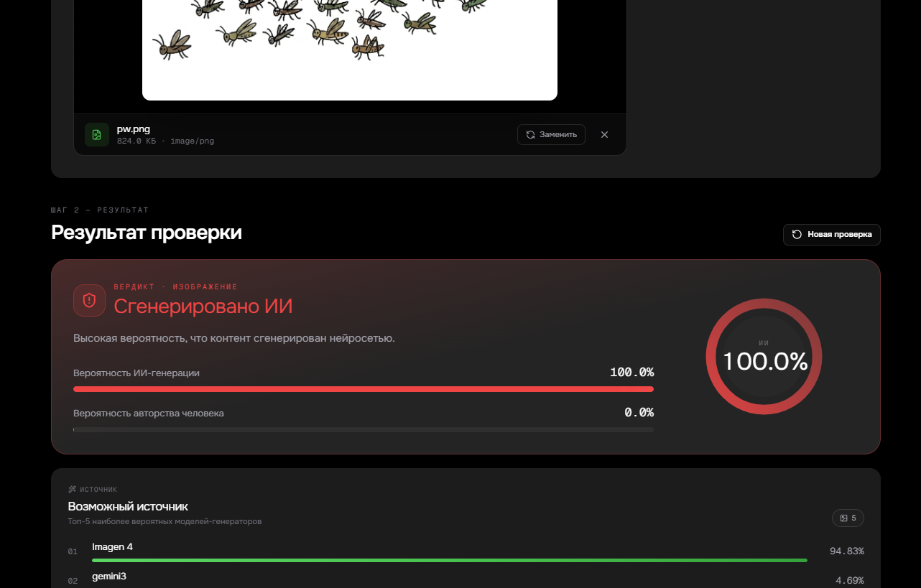Click the pw.png file name
Viewport: 921px width, 588px height.
(134, 129)
